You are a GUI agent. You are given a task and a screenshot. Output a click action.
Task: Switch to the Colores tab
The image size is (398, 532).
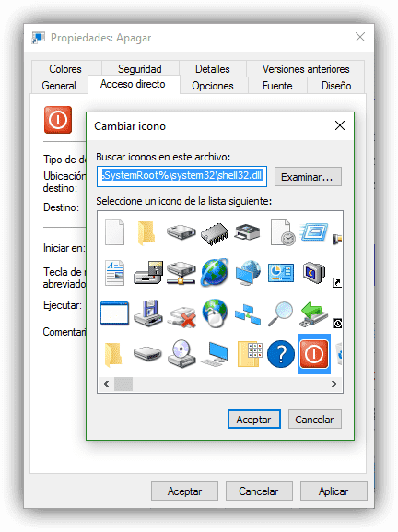[x=65, y=69]
